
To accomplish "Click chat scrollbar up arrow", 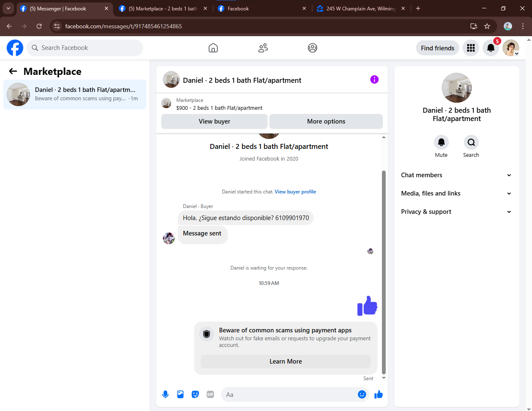I will click(x=384, y=137).
